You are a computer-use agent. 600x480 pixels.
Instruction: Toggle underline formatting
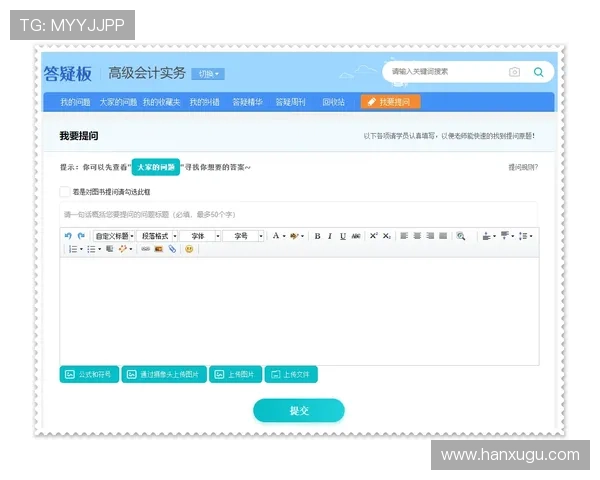[343, 236]
